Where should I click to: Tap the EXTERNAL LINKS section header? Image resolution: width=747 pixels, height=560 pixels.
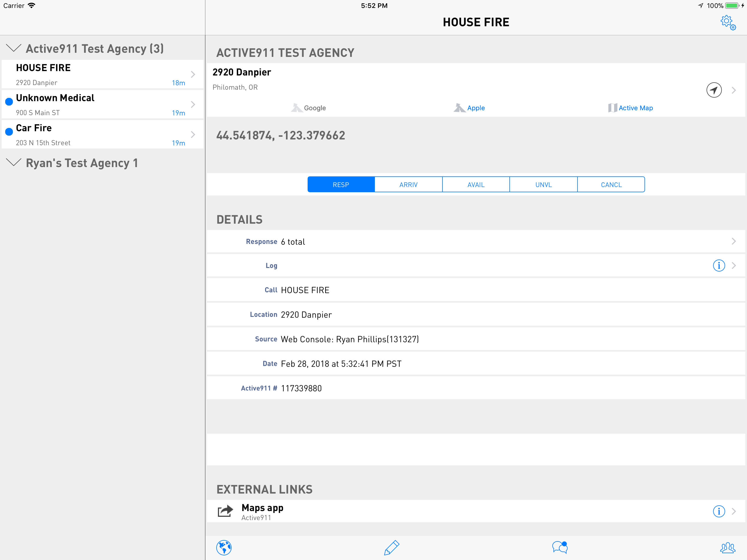[x=264, y=489]
